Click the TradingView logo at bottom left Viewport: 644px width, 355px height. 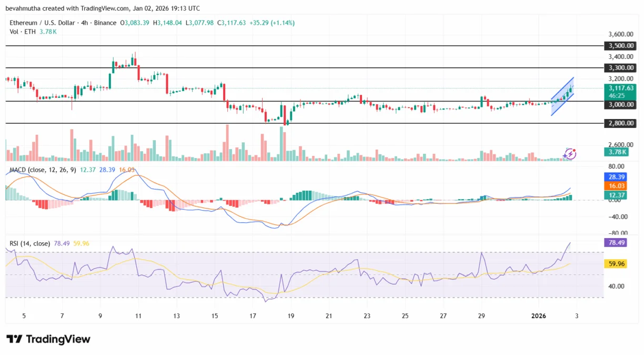click(48, 339)
